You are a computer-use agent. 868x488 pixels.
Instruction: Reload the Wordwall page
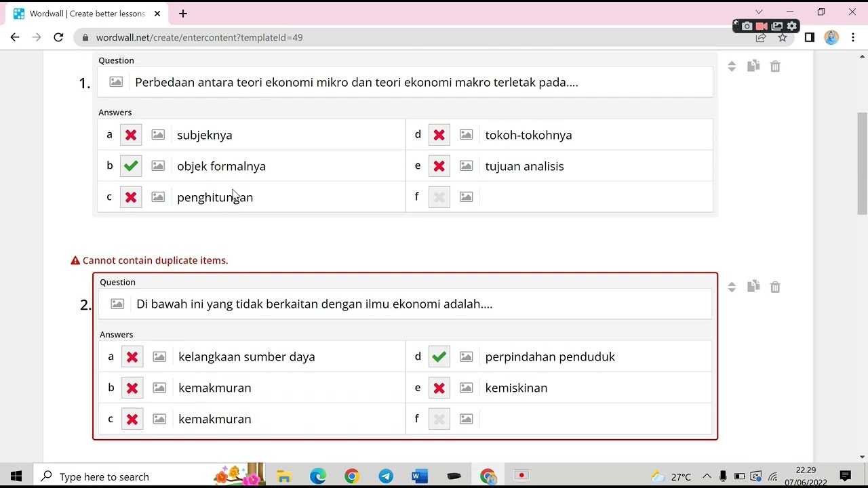[x=58, y=37]
